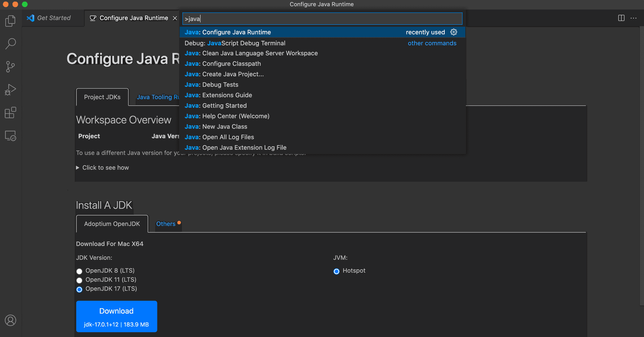This screenshot has width=644, height=337.
Task: Open the Remote Explorer view
Action: click(11, 136)
